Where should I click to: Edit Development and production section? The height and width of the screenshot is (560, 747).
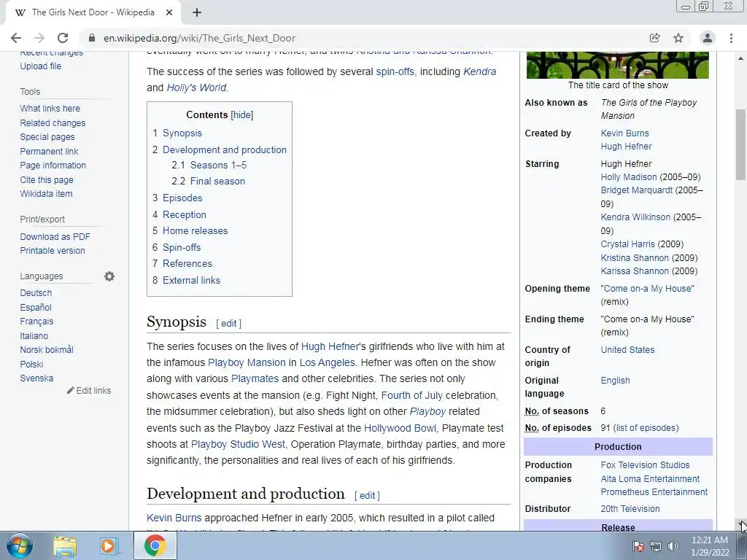pos(367,495)
